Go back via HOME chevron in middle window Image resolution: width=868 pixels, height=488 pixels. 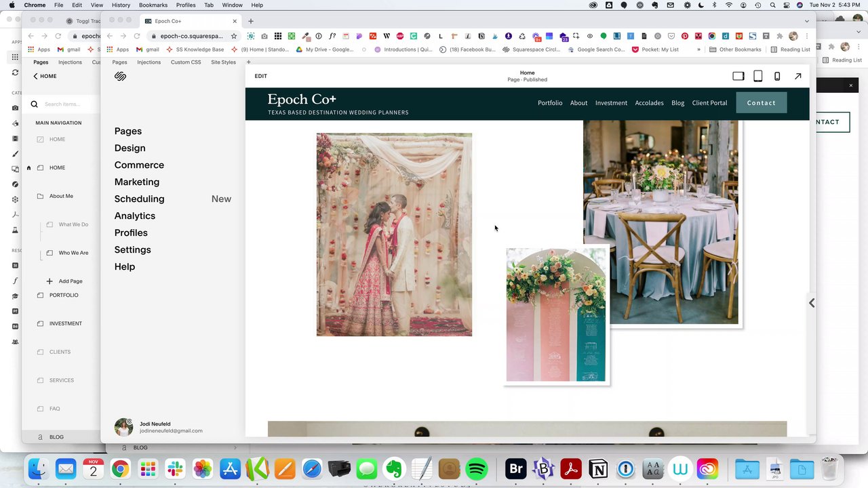click(x=35, y=76)
